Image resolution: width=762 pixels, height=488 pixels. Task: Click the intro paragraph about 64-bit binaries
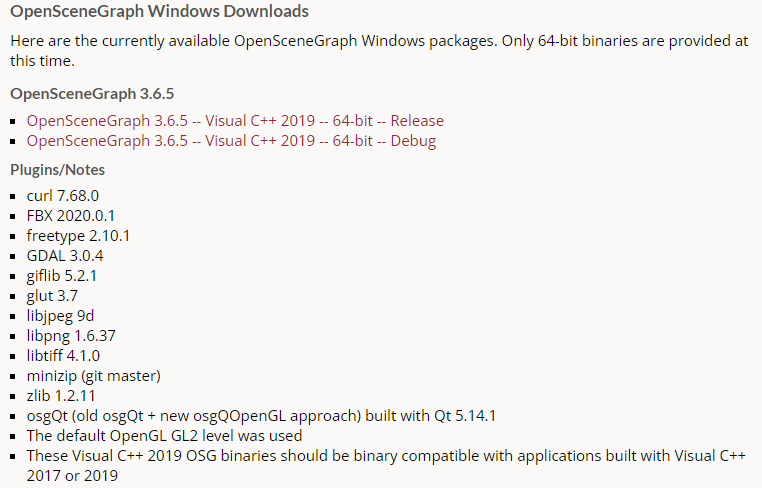tap(378, 50)
